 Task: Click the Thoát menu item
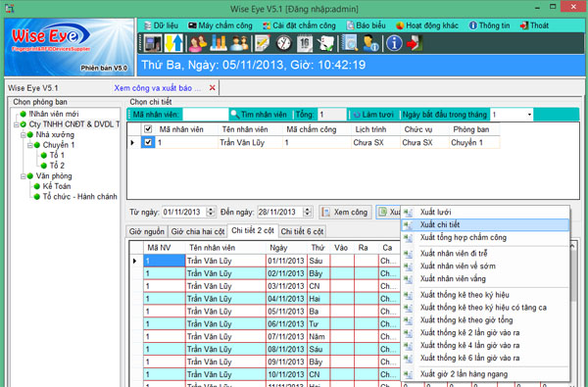click(534, 25)
